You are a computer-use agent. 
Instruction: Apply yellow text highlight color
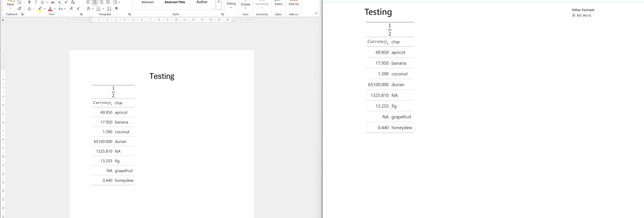[x=40, y=9]
